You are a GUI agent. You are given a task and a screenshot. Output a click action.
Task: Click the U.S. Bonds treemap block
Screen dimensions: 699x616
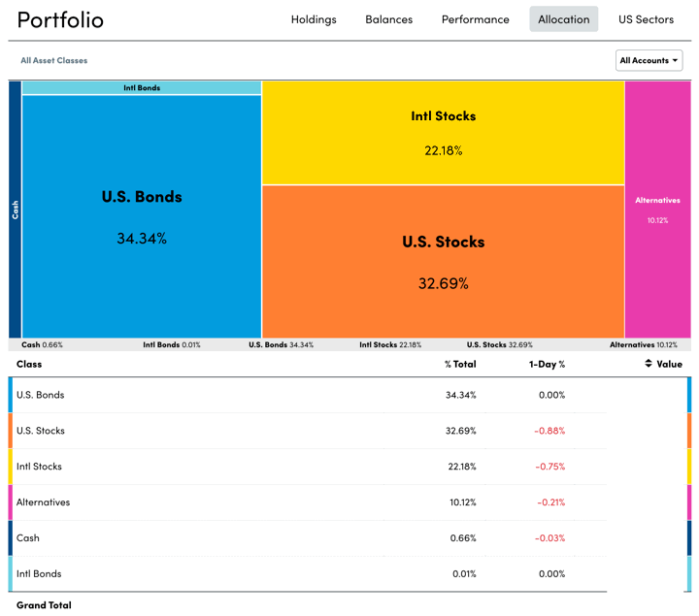pos(142,216)
